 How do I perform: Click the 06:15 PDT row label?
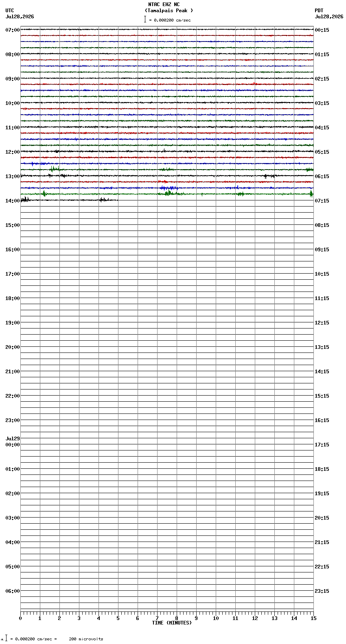click(322, 176)
